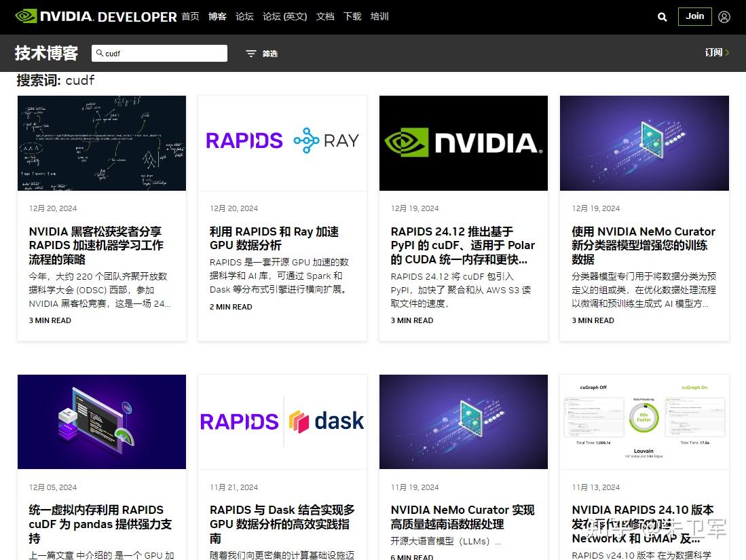
Task: Click the 黑客松获奖者 article thumbnail image
Action: point(101,143)
